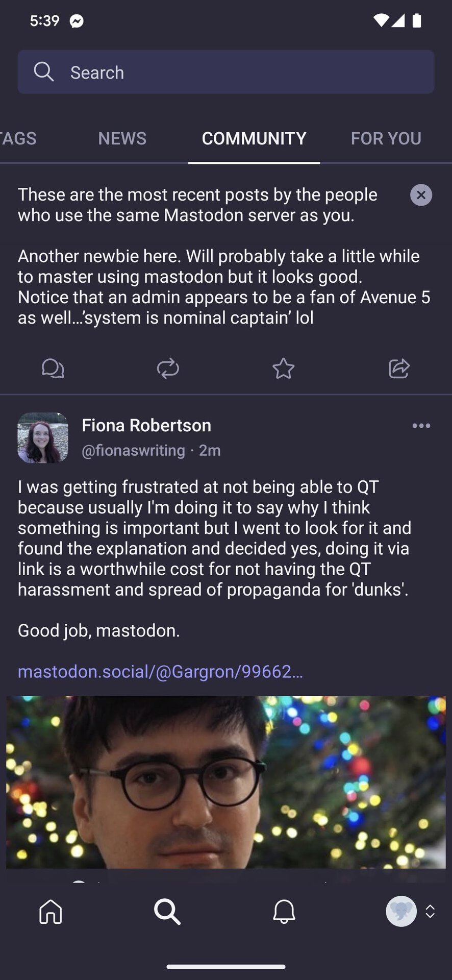Open the attached photo with glasses

(x=226, y=782)
